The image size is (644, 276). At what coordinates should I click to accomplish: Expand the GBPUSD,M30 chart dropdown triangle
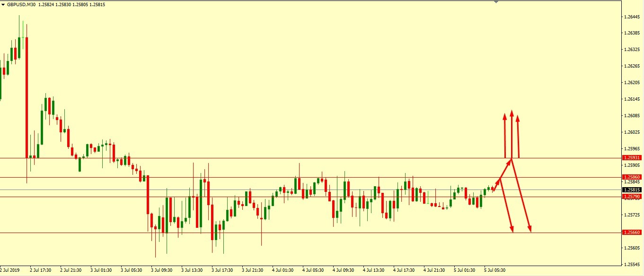3,5
